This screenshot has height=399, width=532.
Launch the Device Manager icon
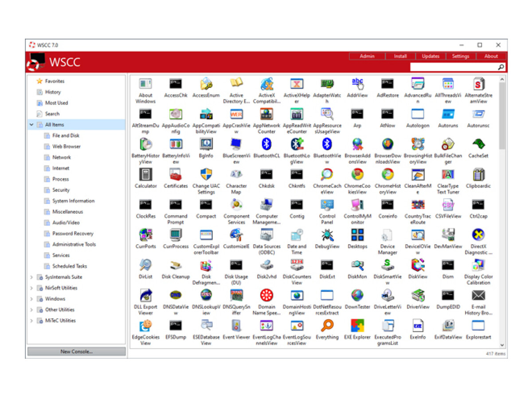pos(387,235)
